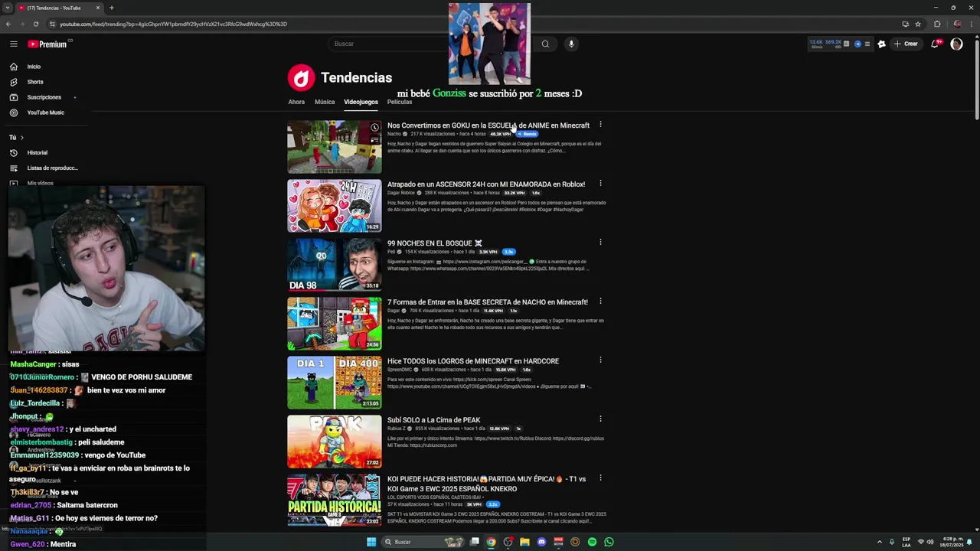Viewport: 980px width, 551px height.
Task: Open Chrome three-dot menu
Action: (971, 24)
